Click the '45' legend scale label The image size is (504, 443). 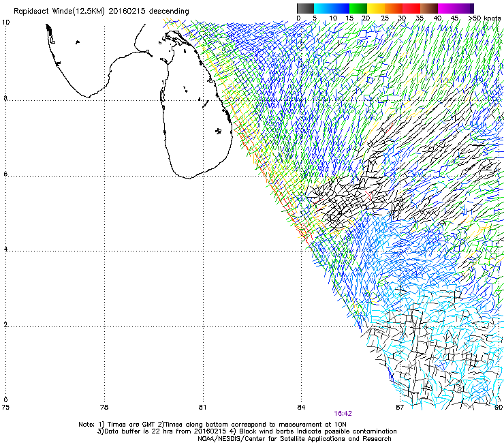pyautogui.click(x=454, y=18)
